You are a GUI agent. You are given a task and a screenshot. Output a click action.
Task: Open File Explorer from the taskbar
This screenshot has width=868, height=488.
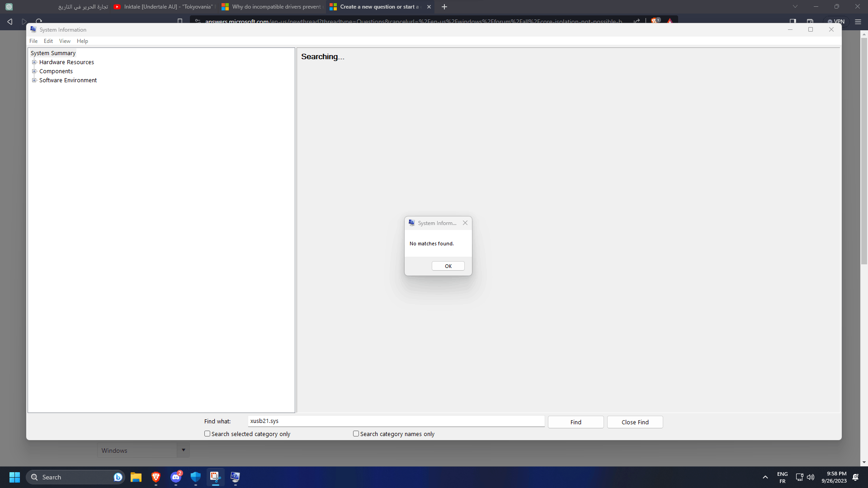136,477
